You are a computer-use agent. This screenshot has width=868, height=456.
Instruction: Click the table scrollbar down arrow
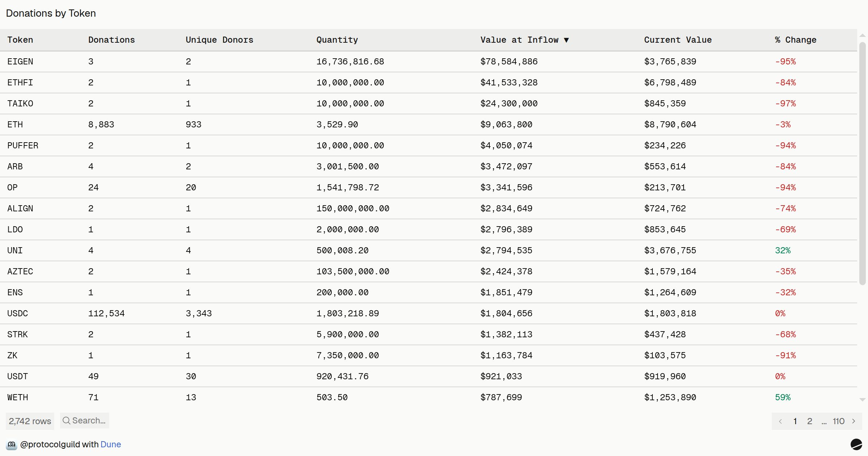click(x=863, y=400)
